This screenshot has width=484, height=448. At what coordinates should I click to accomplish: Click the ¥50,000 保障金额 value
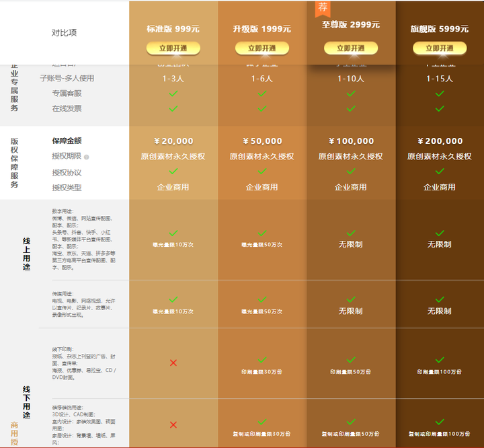262,141
